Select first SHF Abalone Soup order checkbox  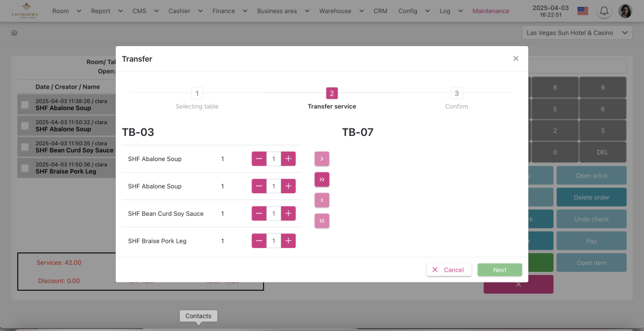point(25,104)
